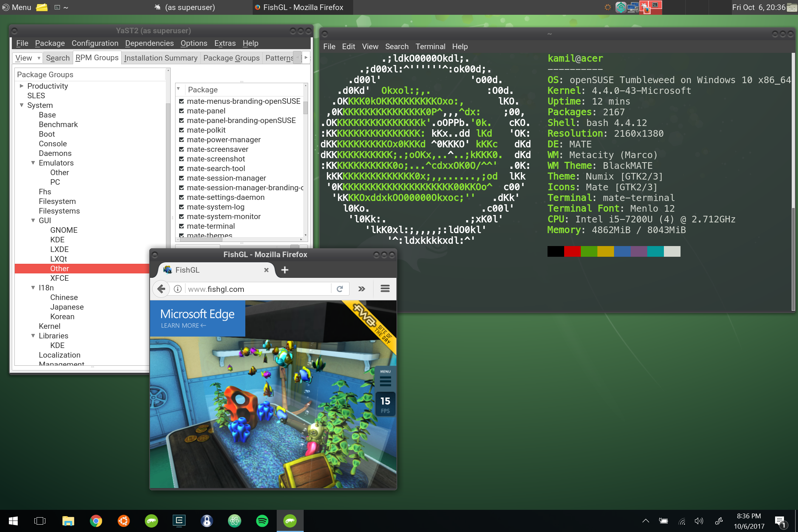Collapse the Emulators tree node

(33, 163)
